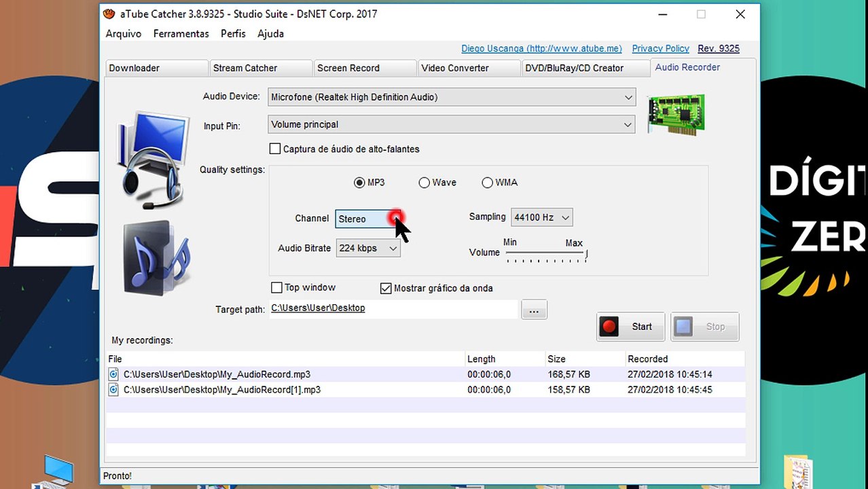Open the Audio Bitrate dropdown
This screenshot has width=868, height=489.
tap(368, 248)
